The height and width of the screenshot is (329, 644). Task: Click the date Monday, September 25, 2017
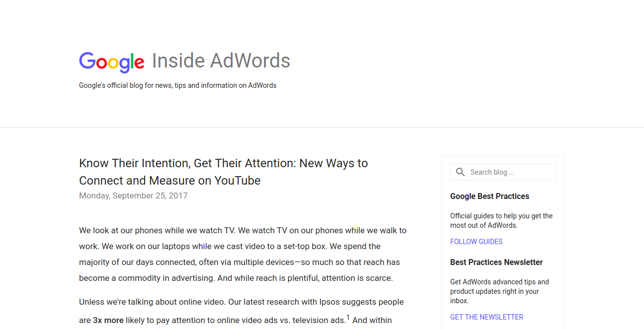[x=133, y=196]
